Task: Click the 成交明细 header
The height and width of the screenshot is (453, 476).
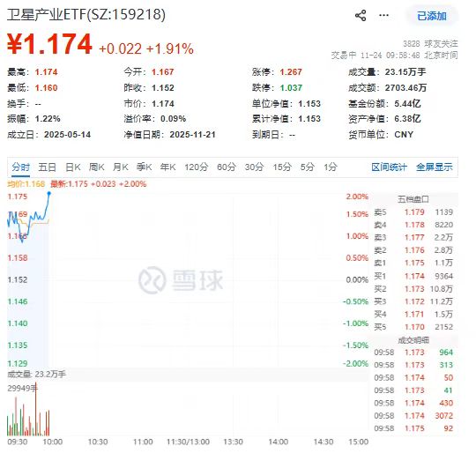Action: tap(413, 340)
